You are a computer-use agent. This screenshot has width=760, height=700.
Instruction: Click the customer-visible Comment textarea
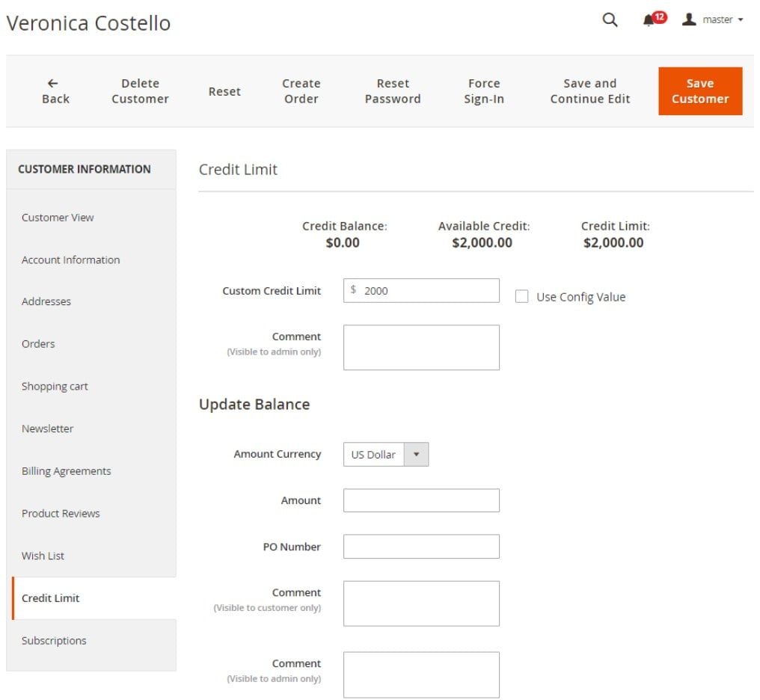[421, 604]
